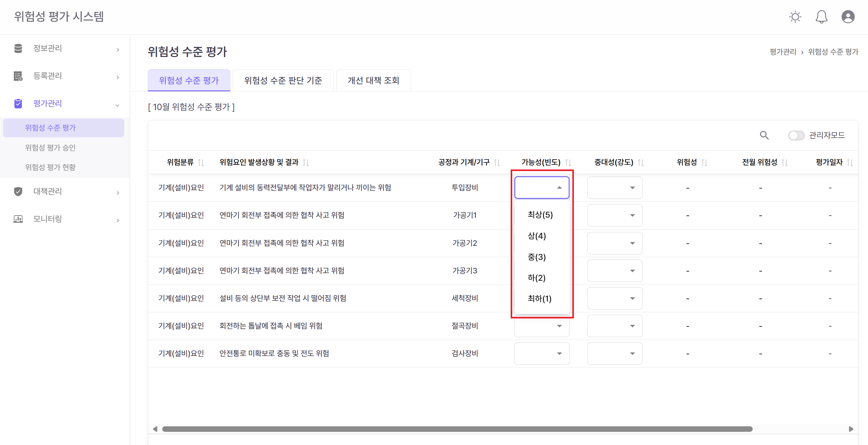
Task: Open the 모니터링 chart icon
Action: [x=18, y=219]
